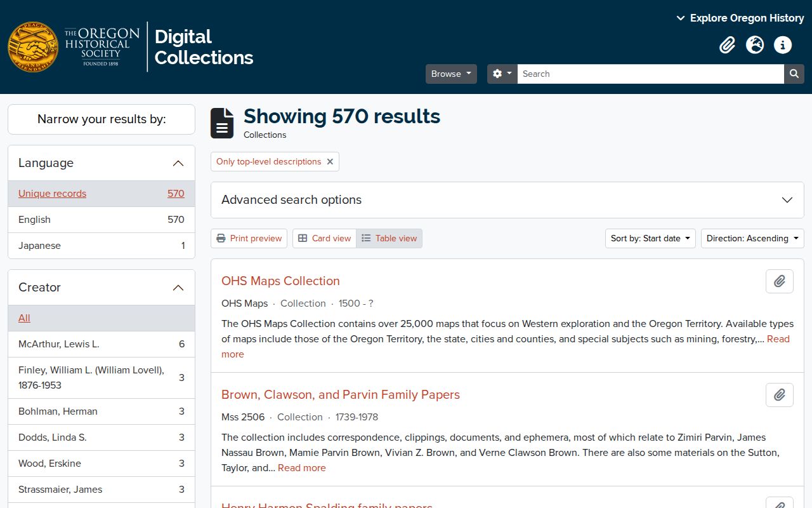Viewport: 812px width, 508px height.
Task: Filter language by Japanese
Action: [x=101, y=246]
